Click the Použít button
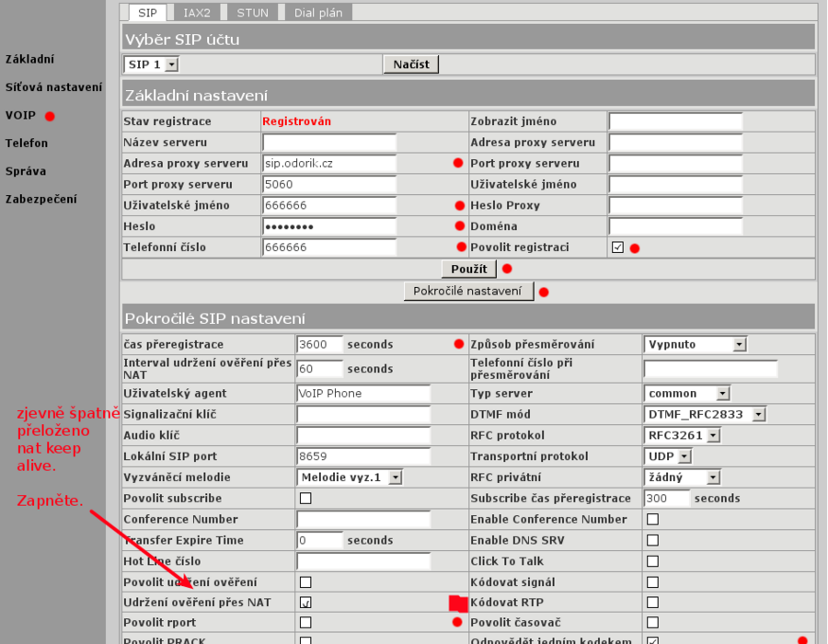828x644 pixels. pos(469,269)
